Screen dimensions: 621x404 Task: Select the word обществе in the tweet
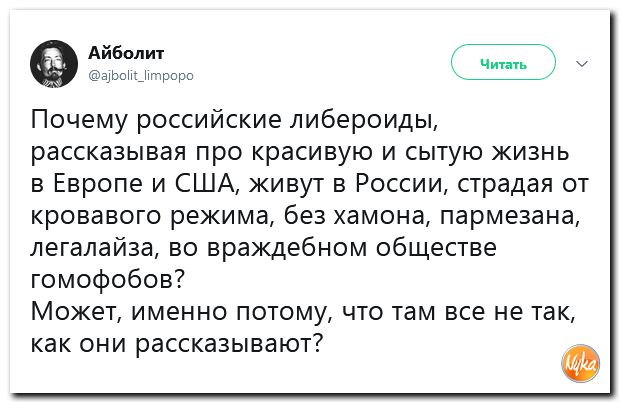pyautogui.click(x=436, y=248)
